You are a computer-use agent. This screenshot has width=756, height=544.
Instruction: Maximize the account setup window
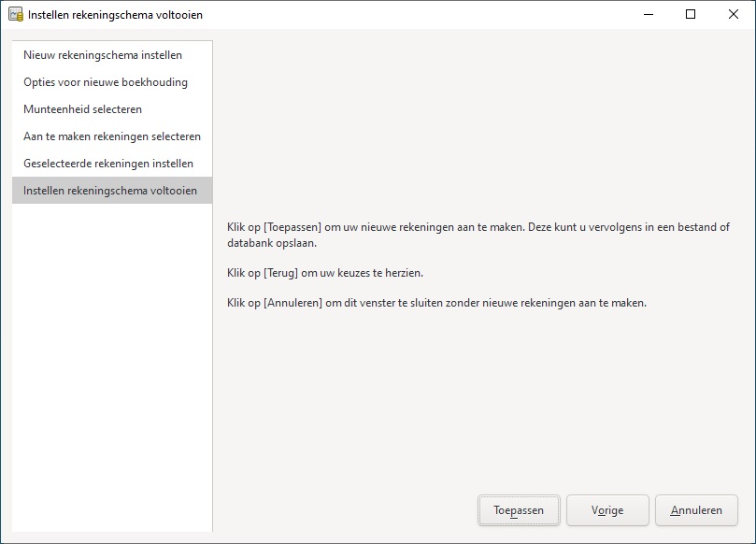[x=690, y=14]
